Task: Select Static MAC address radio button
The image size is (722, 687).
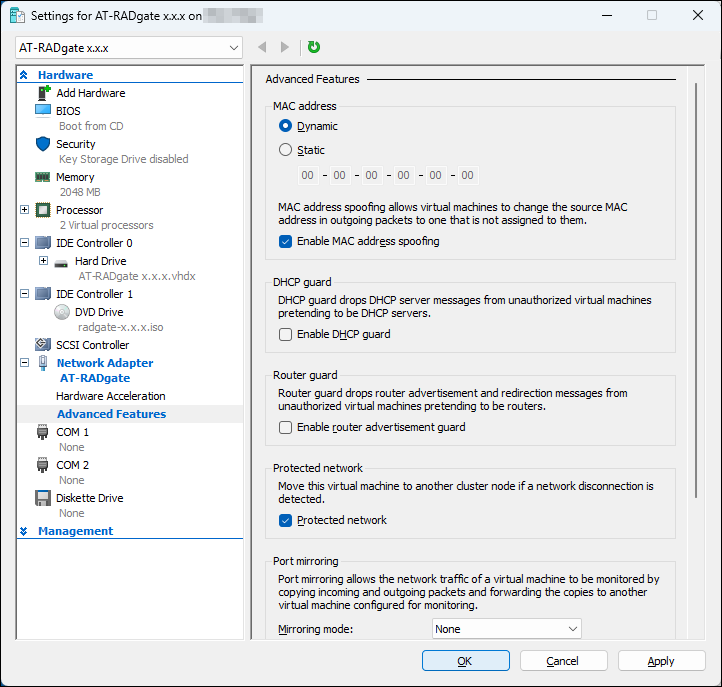Action: tap(286, 150)
